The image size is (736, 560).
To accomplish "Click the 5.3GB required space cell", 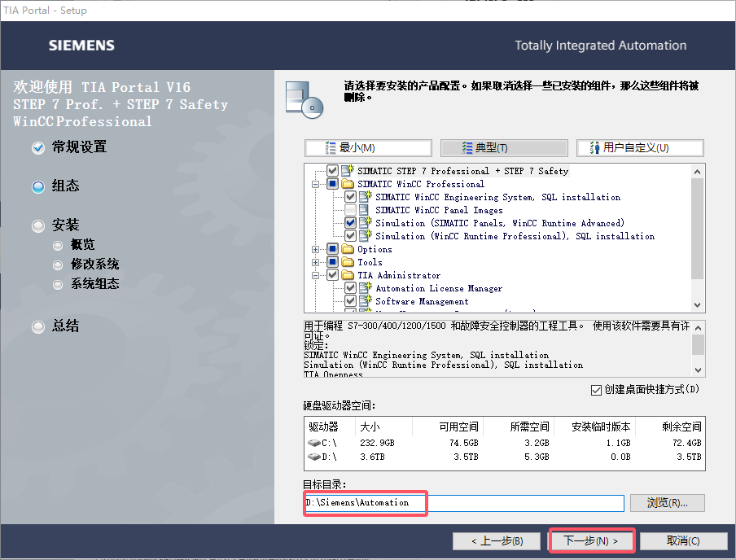I will (x=537, y=457).
